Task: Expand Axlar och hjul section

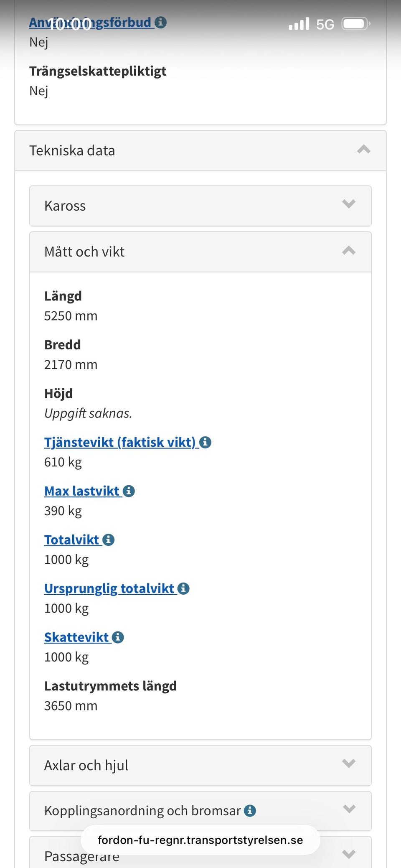Action: tap(348, 764)
